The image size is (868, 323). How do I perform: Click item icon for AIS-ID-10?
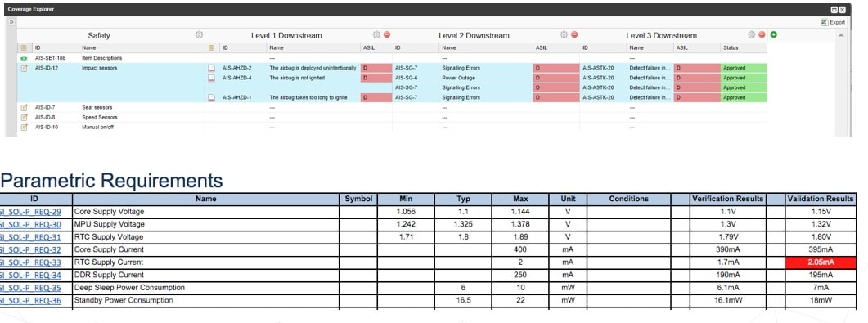[x=24, y=128]
